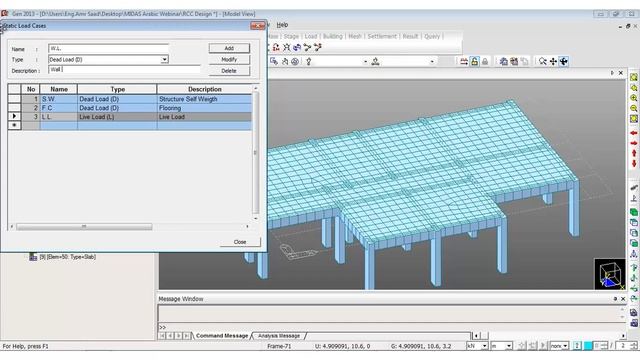Click the Name input field containing W.L.
Viewport: 640px width, 360px height.
(108, 48)
